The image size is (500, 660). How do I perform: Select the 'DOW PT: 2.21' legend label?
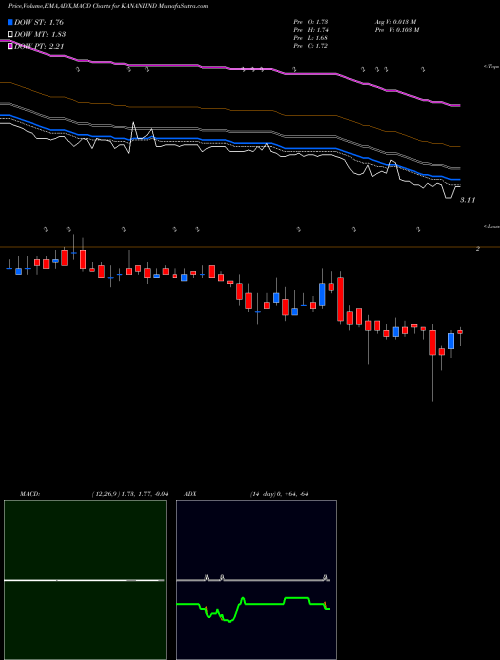39,46
